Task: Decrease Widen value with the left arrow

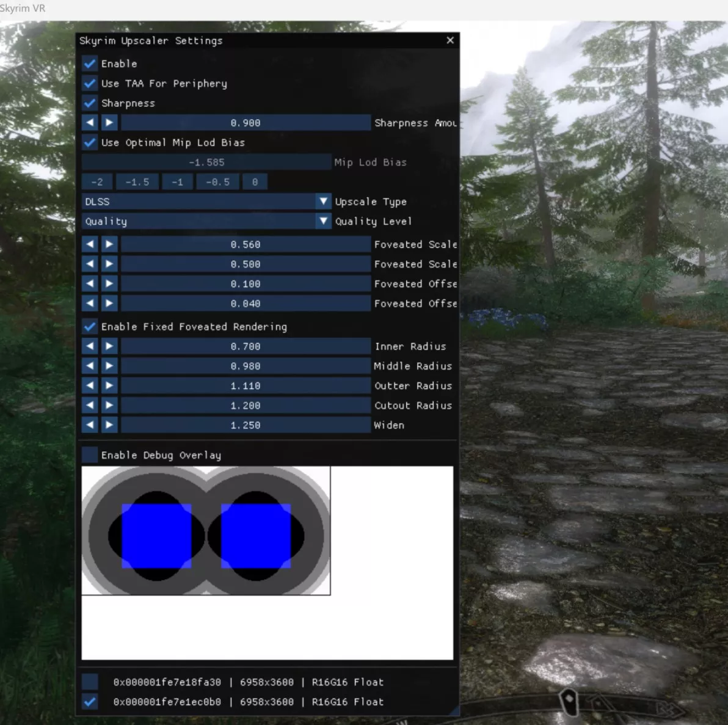Action: point(90,425)
